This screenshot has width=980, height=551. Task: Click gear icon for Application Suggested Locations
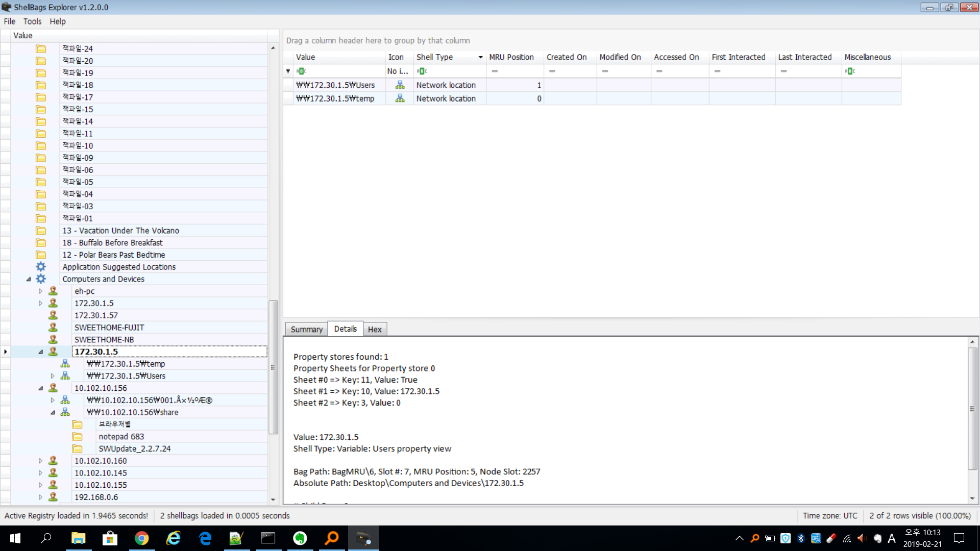pos(41,267)
